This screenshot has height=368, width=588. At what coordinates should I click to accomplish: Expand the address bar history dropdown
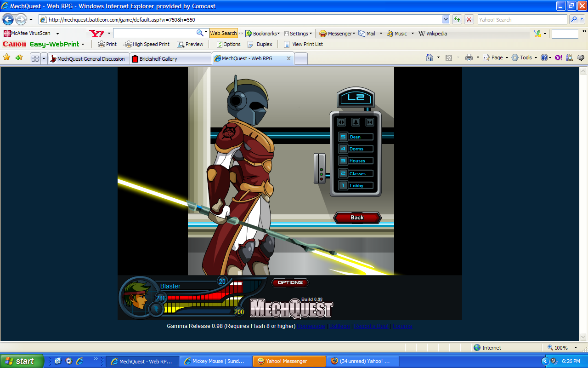coord(446,19)
